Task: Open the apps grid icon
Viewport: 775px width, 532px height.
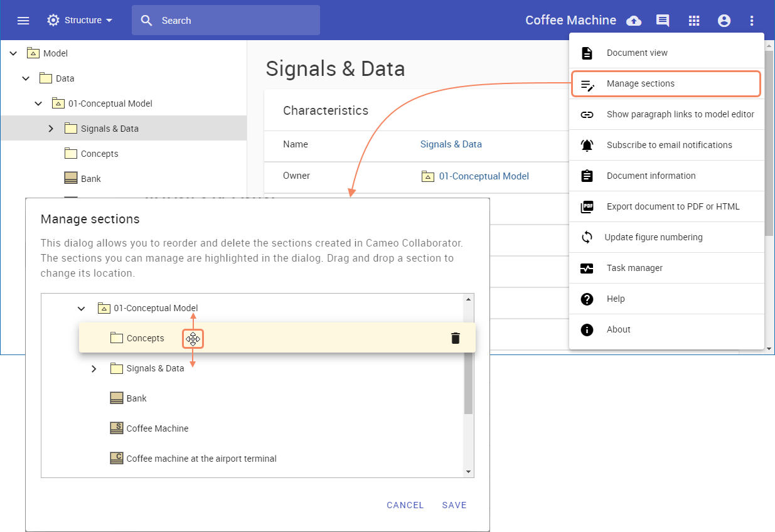Action: click(x=693, y=21)
